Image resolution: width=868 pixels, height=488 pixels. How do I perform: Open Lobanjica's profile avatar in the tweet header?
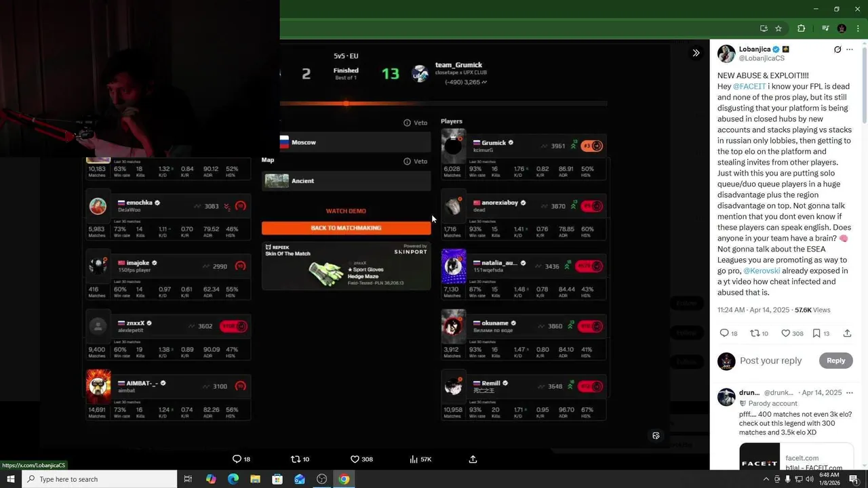point(726,54)
